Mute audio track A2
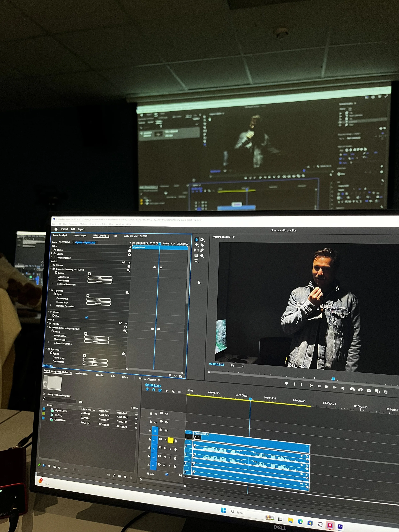This screenshot has width=399, height=532. 165,448
